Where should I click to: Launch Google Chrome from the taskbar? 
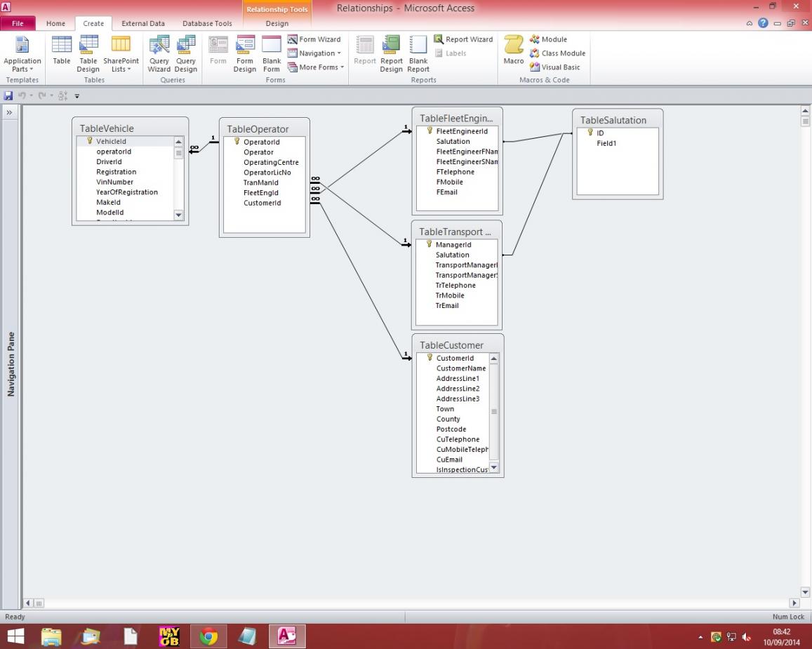208,636
